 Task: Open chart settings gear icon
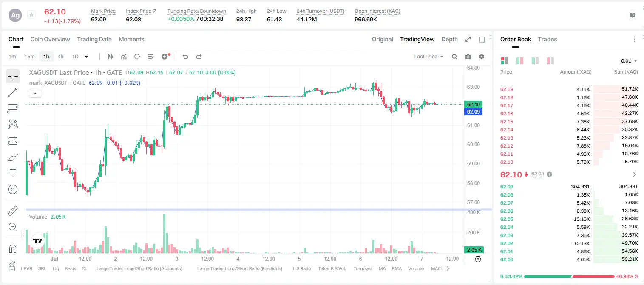click(x=482, y=57)
